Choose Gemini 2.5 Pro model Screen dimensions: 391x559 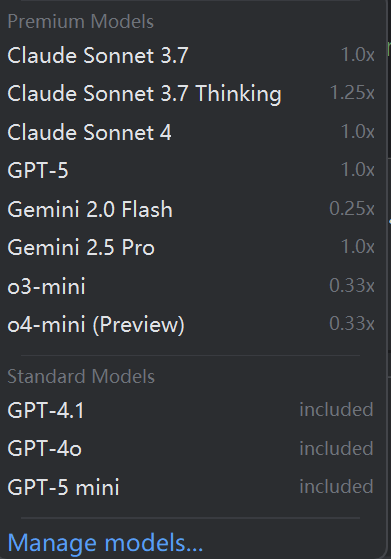click(192, 247)
